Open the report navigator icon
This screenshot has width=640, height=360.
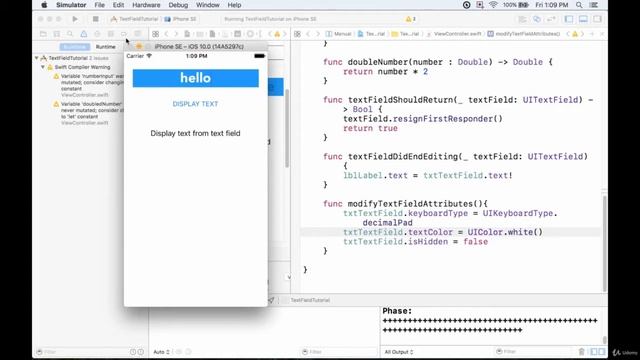pos(138,34)
